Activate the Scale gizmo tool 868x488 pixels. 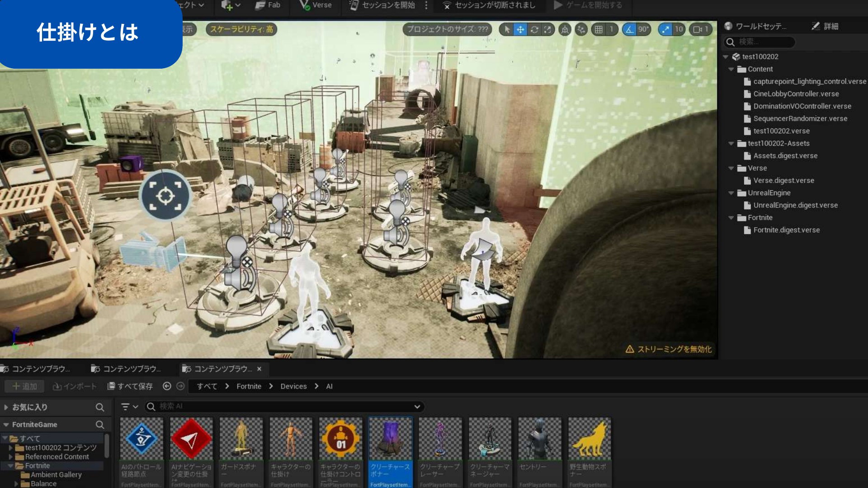tap(548, 29)
